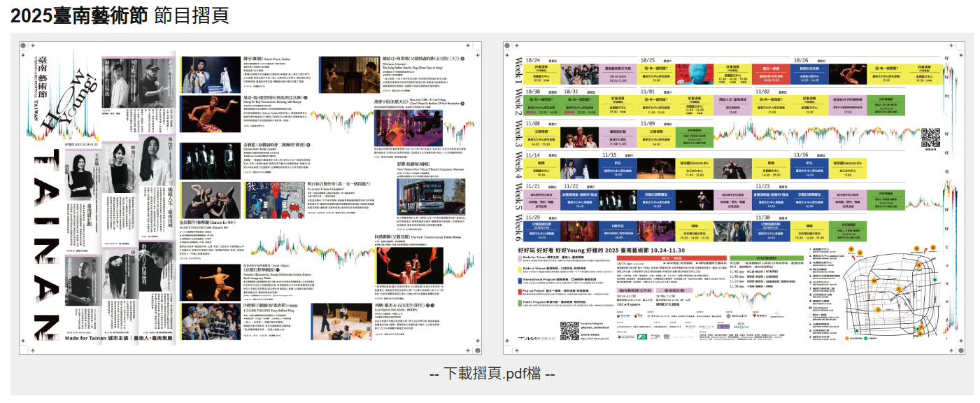The width and height of the screenshot is (980, 403).
Task: Click the red 藝文一條通 section header
Action: pos(672,258)
